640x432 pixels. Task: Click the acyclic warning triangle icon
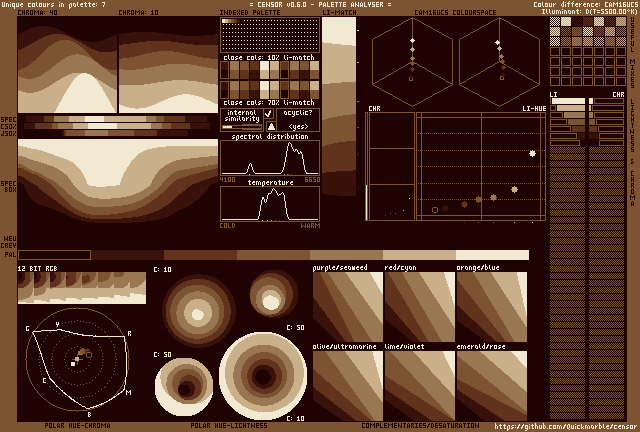pos(270,126)
